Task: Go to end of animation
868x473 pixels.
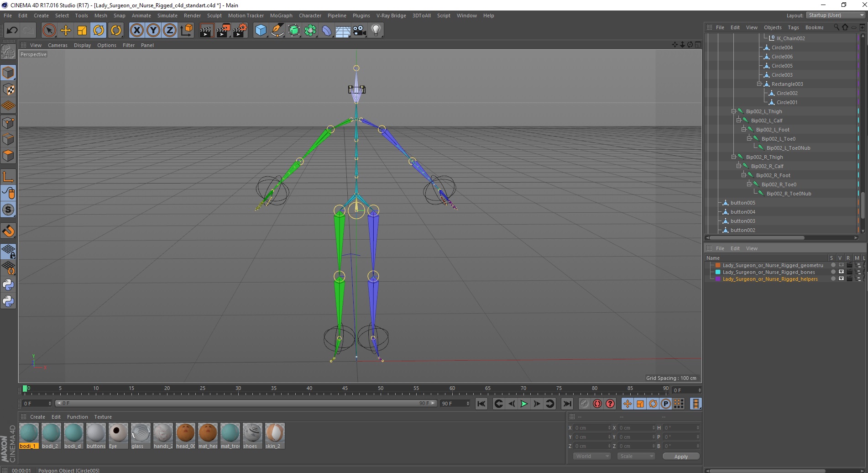Action: pyautogui.click(x=567, y=404)
